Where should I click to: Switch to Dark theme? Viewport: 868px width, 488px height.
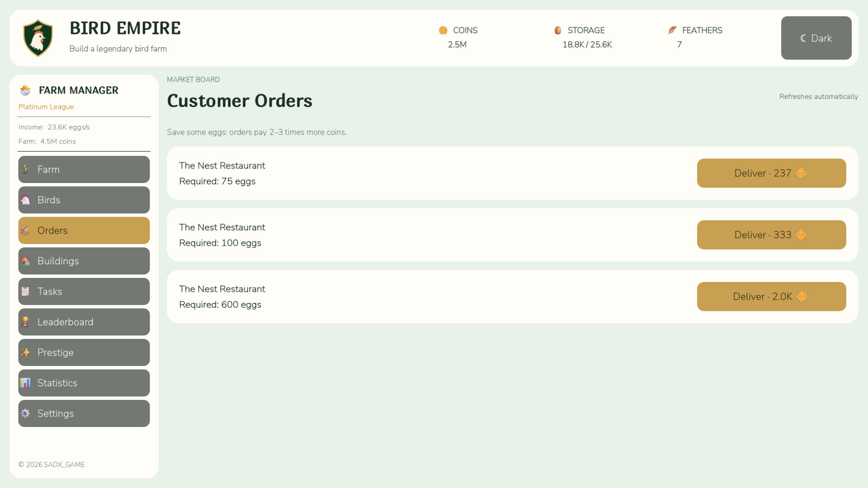(816, 38)
